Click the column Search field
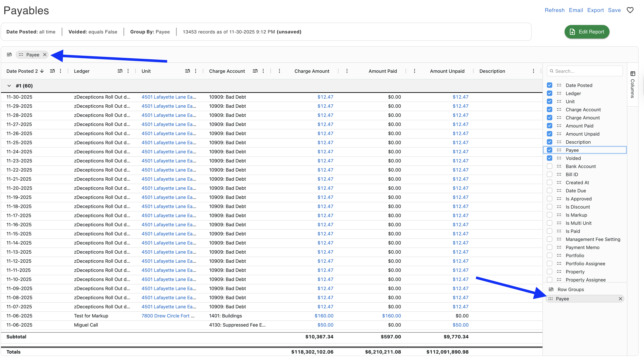This screenshot has height=360, width=644. click(x=585, y=71)
